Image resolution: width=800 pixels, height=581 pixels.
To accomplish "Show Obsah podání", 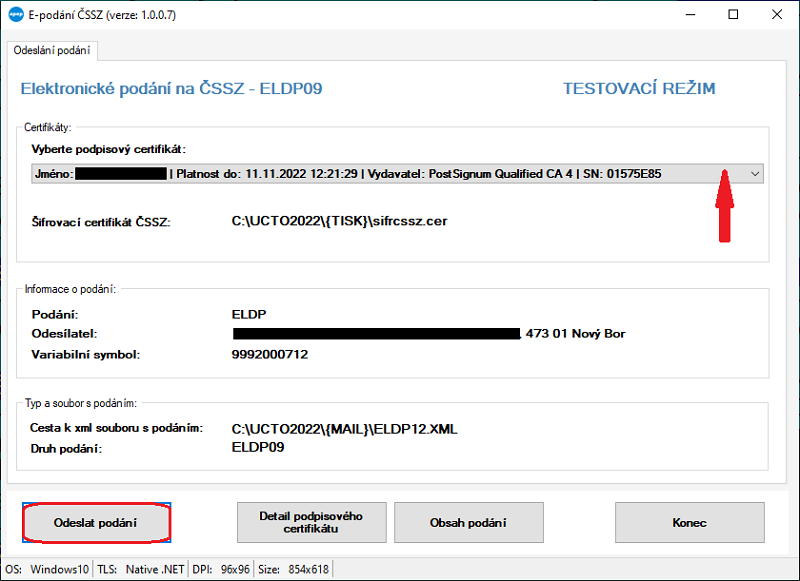I will click(x=468, y=522).
